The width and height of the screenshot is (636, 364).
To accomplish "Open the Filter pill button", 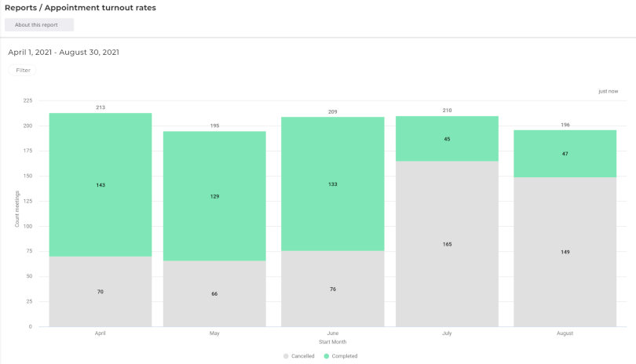I will (23, 70).
